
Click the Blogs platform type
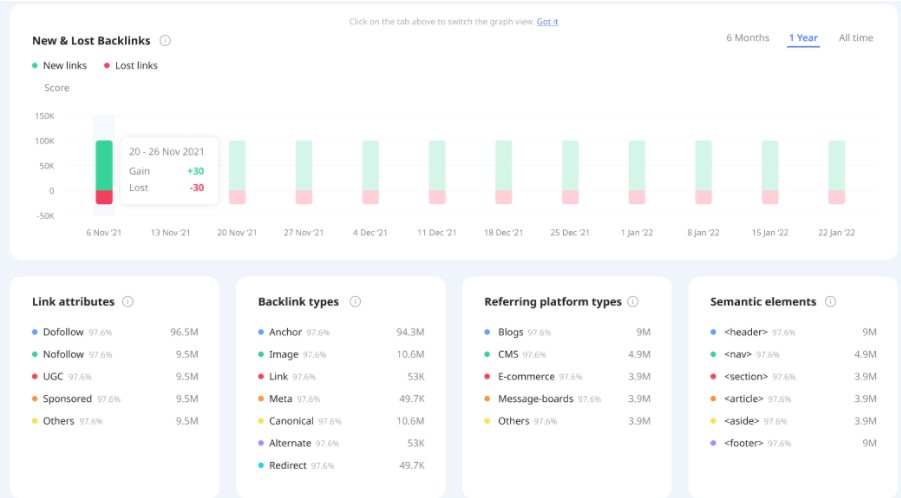click(x=567, y=332)
